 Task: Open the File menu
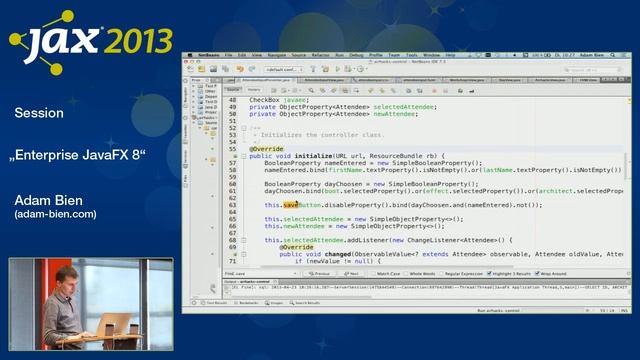tap(228, 55)
